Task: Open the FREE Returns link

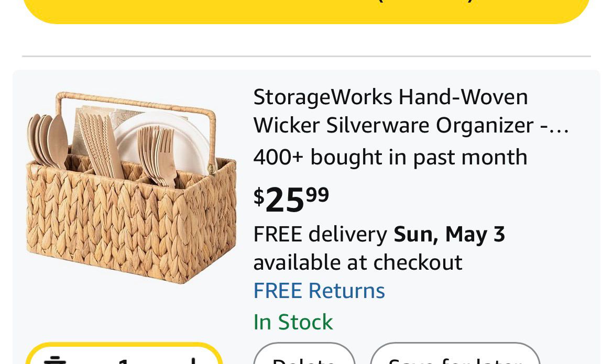Action: point(319,291)
